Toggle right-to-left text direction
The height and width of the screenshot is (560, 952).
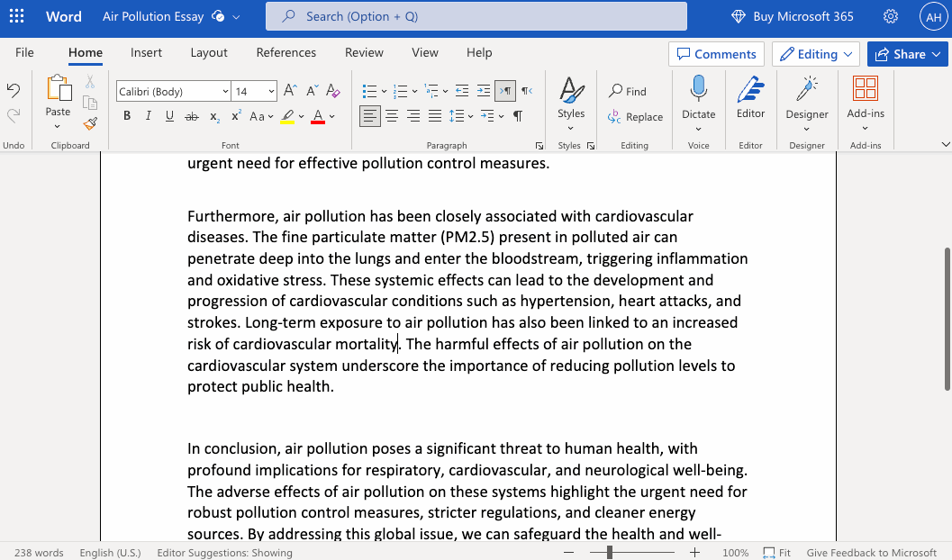point(526,91)
